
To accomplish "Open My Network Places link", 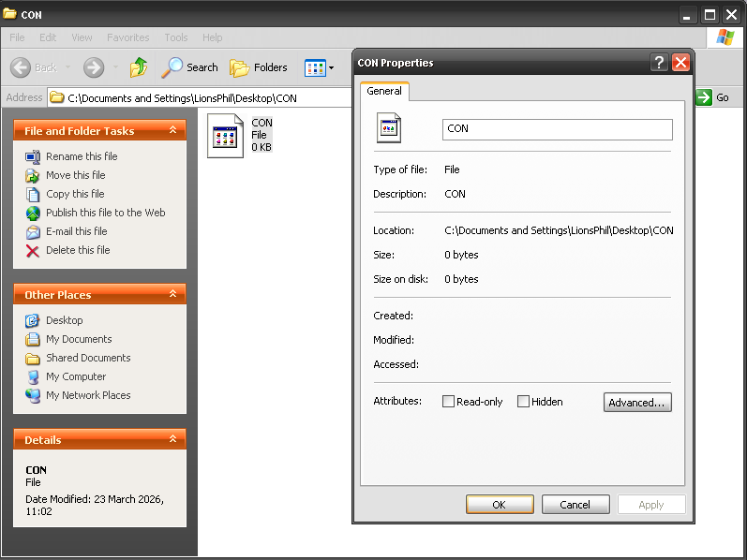I will point(88,395).
